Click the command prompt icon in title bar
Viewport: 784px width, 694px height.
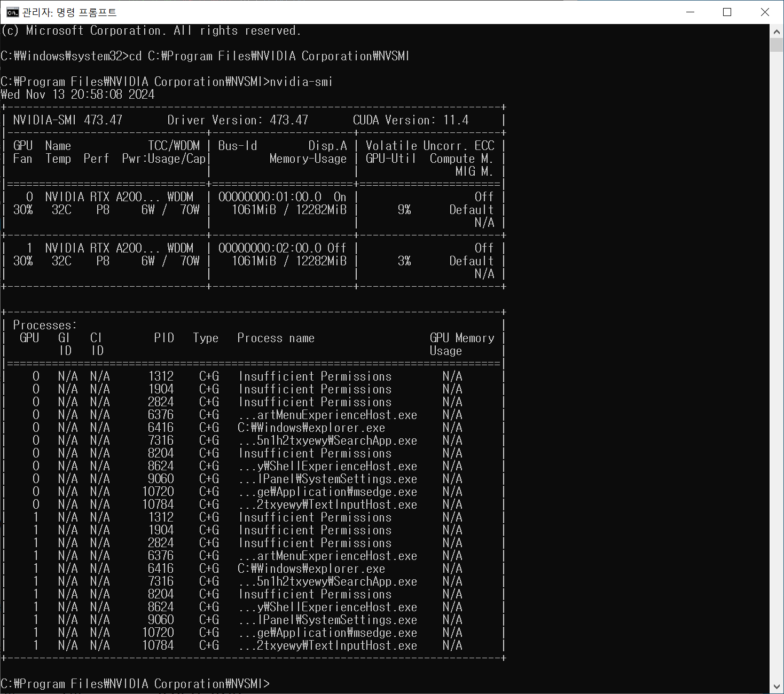(12, 12)
